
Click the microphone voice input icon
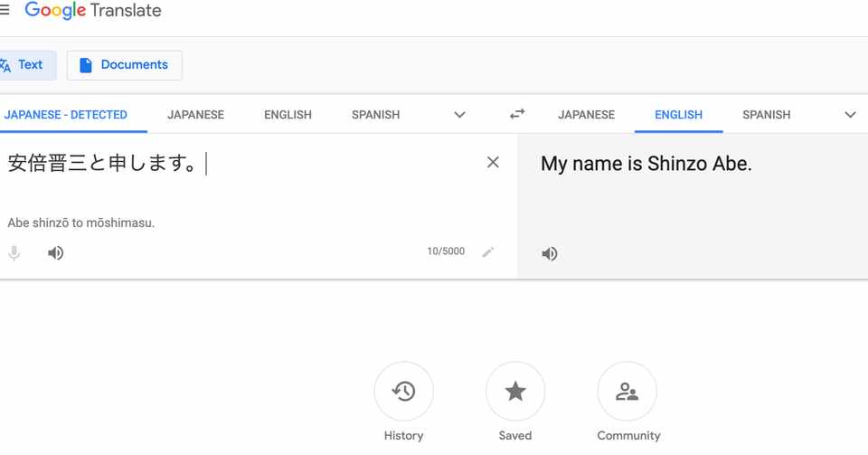tap(14, 253)
